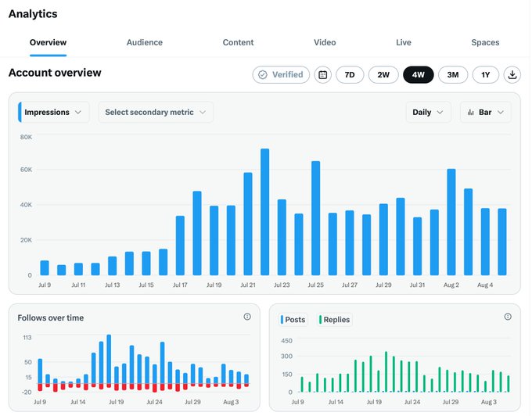Image resolution: width=532 pixels, height=416 pixels.
Task: Click the Jul 17 impressions bar
Action: [180, 246]
